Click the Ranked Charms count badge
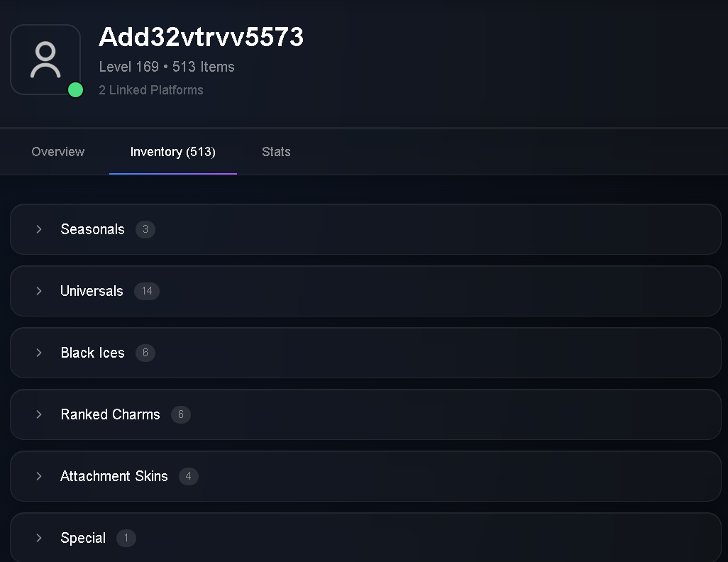The image size is (728, 562). click(181, 414)
